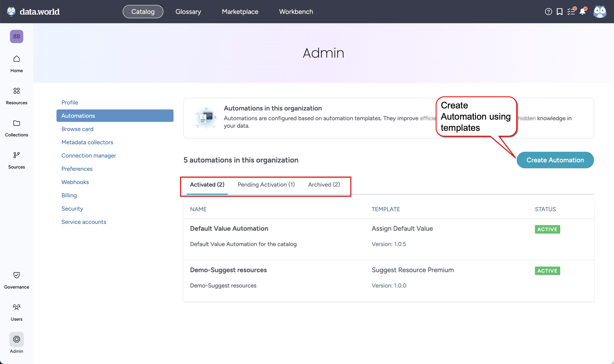Open Governance shield icon in sidebar
Image resolution: width=614 pixels, height=364 pixels.
(16, 275)
